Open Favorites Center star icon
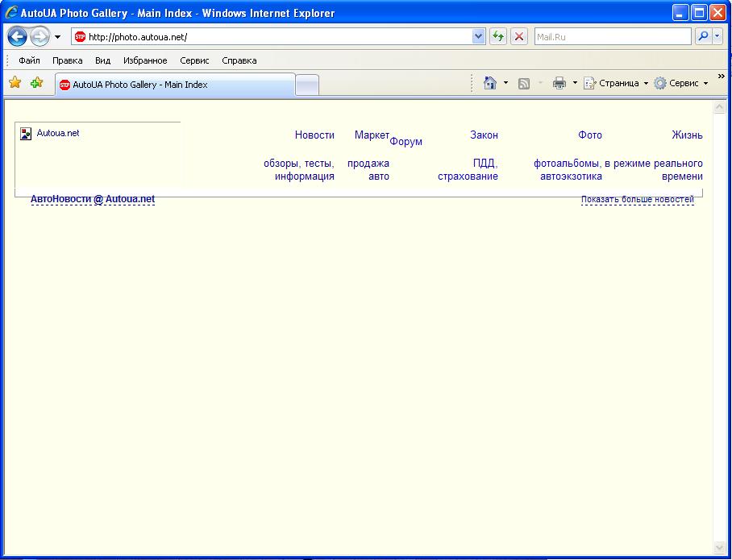Image resolution: width=732 pixels, height=560 pixels. coord(15,83)
